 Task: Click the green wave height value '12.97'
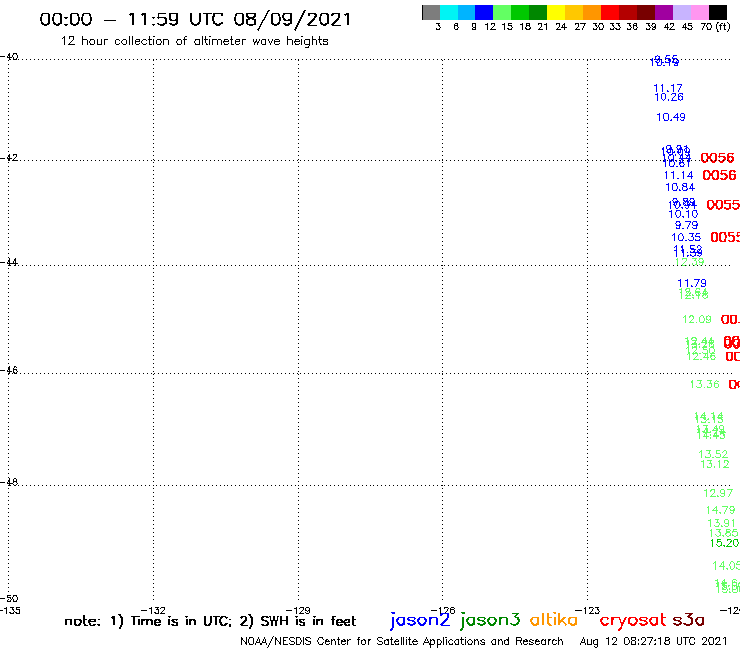(x=718, y=493)
